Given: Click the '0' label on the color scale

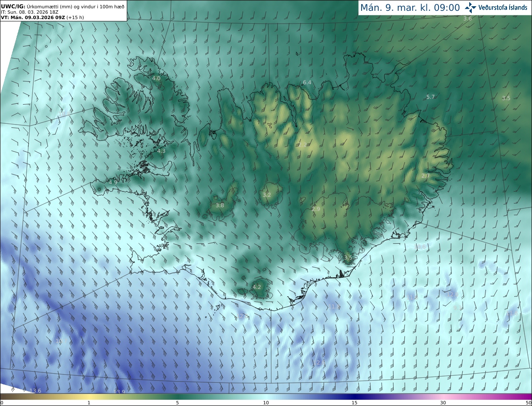Looking at the screenshot, I should pos(2,403).
